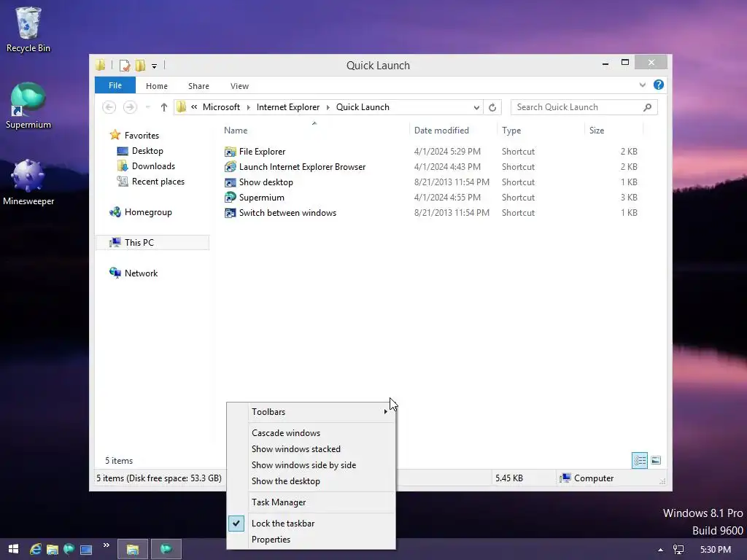This screenshot has width=747, height=560.
Task: Select Desktop under Favorites
Action: tap(141, 151)
